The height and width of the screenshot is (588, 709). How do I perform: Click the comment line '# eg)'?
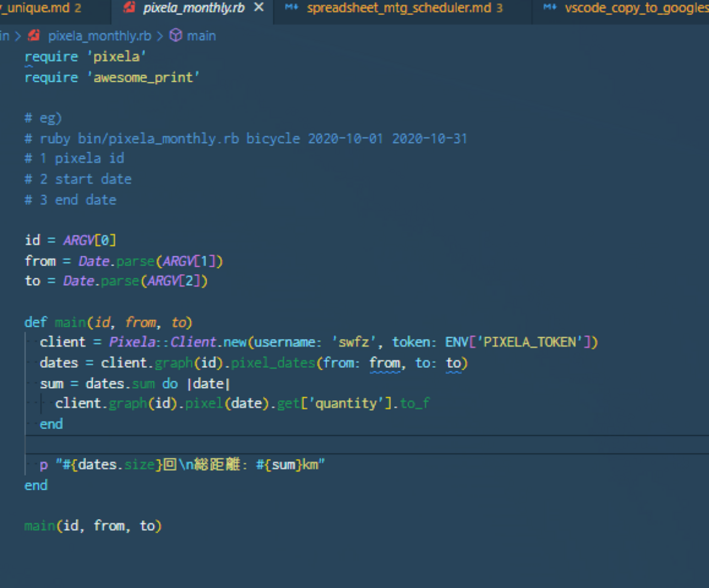coord(43,118)
